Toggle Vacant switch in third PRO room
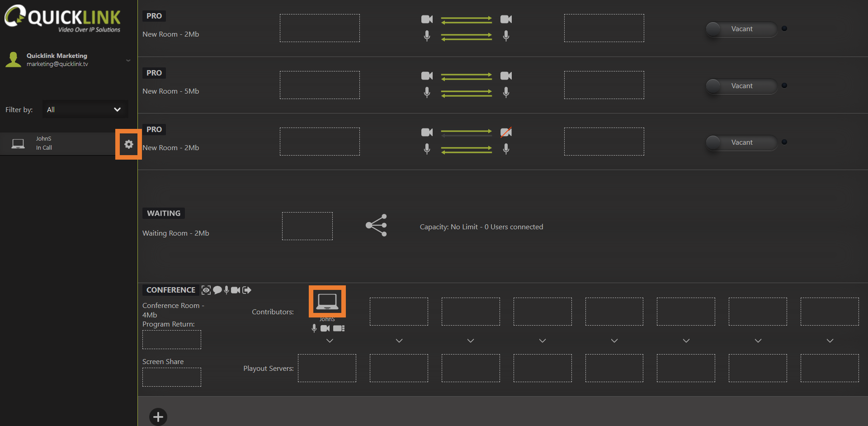Screen dimensions: 868x426 pos(741,142)
